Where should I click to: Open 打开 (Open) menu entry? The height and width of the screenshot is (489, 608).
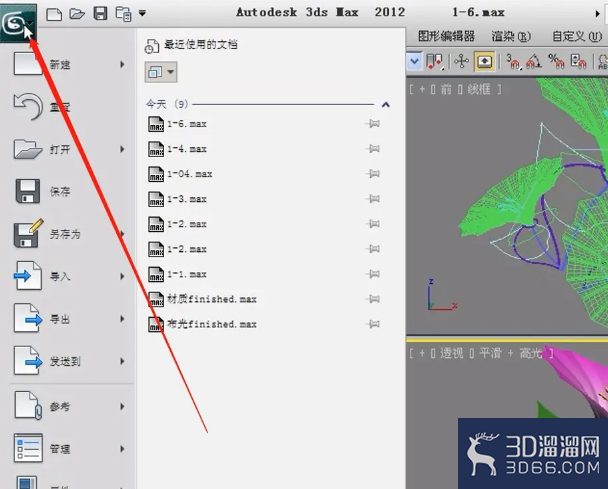70,149
